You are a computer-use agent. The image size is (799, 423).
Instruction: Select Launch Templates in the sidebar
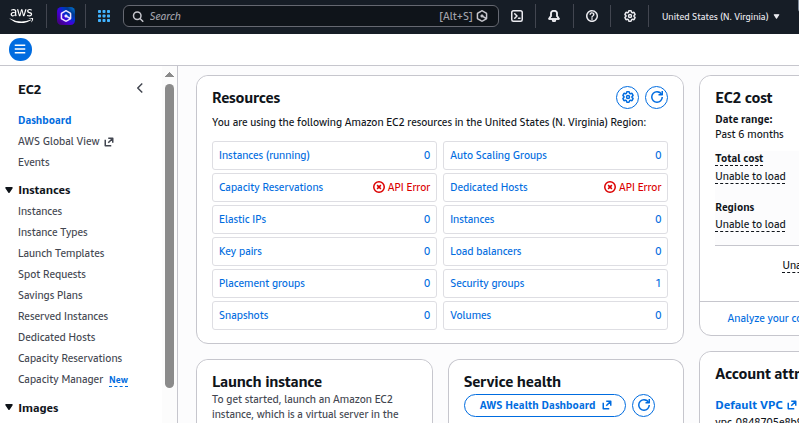click(61, 253)
